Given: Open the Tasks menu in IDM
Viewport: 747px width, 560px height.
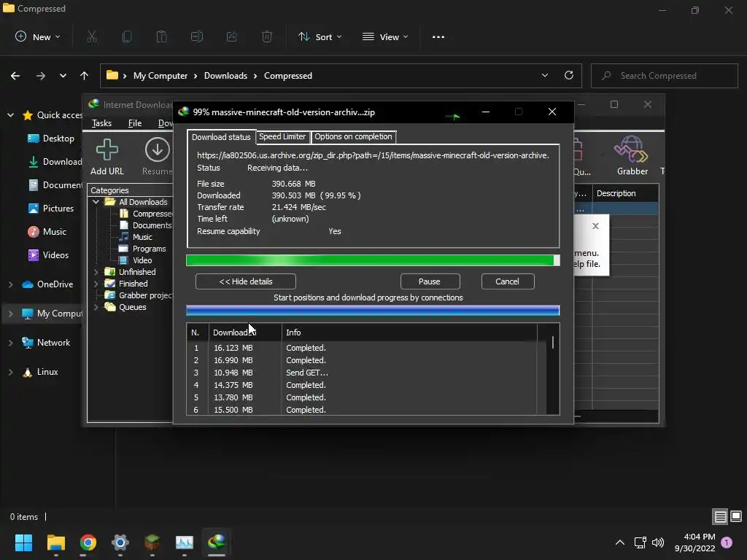Looking at the screenshot, I should (101, 123).
